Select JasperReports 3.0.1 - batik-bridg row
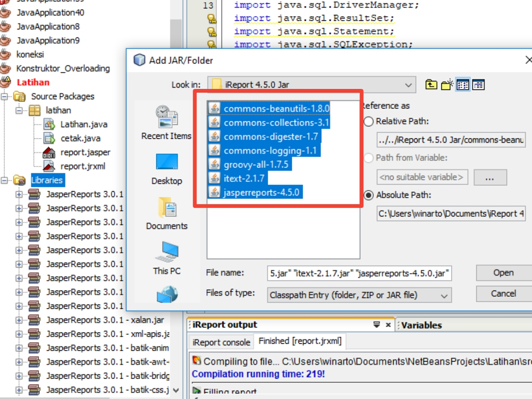Screen dimensions: 532x399 [108, 376]
